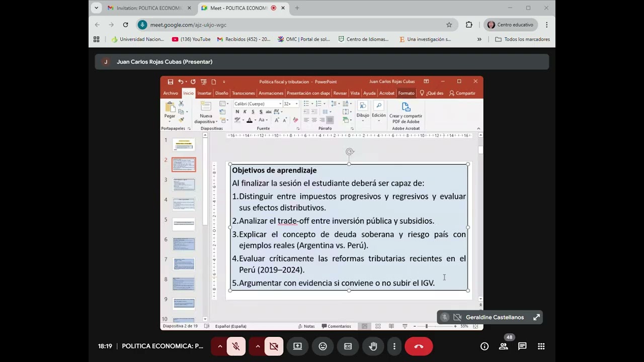
Task: Expand video settings arrow beside camera
Action: tap(258, 346)
